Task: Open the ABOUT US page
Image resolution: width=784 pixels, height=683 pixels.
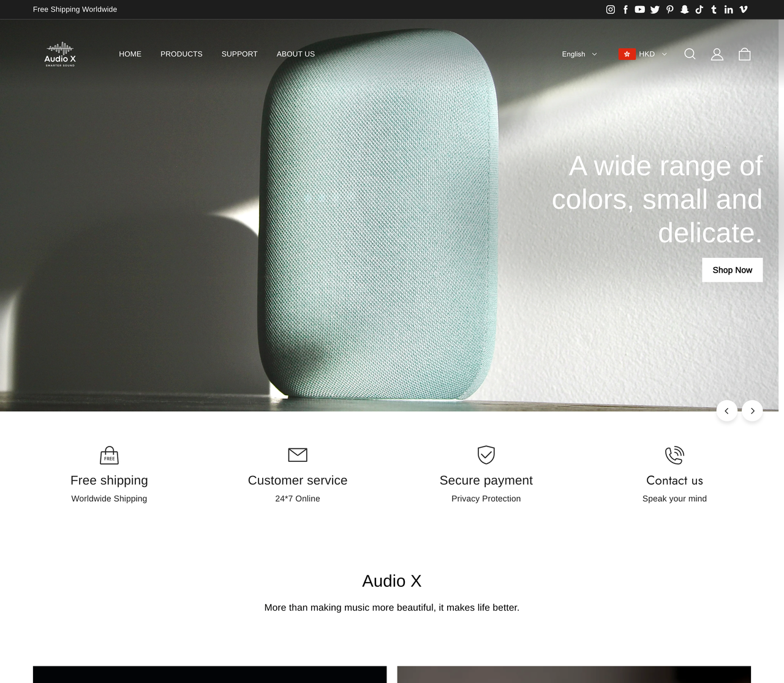Action: pyautogui.click(x=295, y=54)
